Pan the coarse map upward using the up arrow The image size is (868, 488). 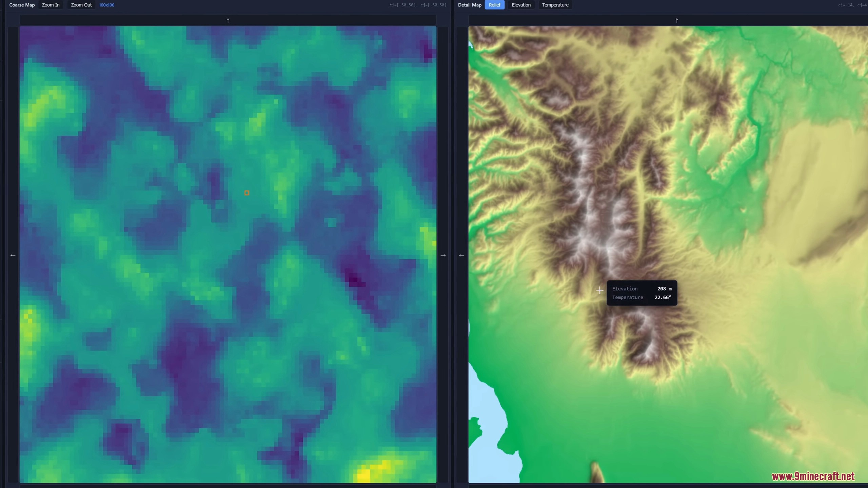tap(228, 20)
